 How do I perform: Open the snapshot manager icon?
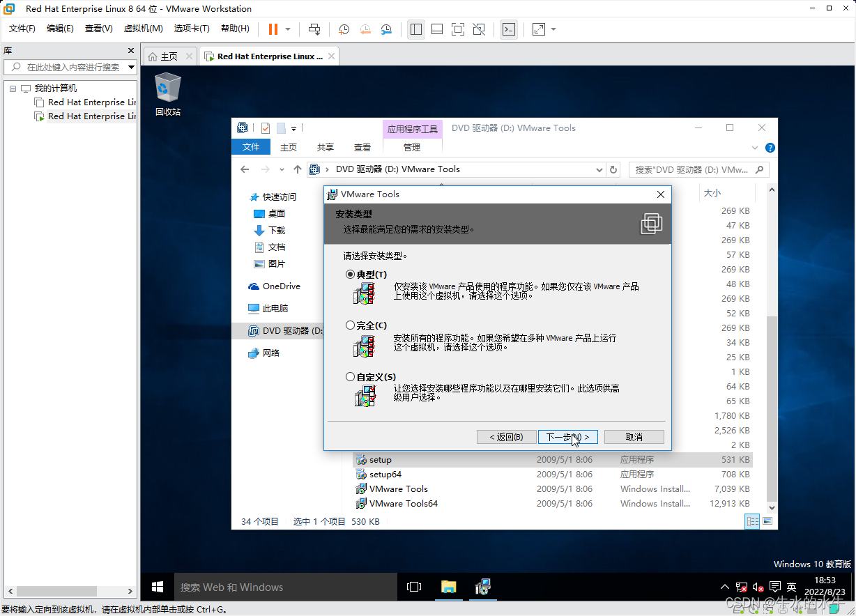click(386, 29)
